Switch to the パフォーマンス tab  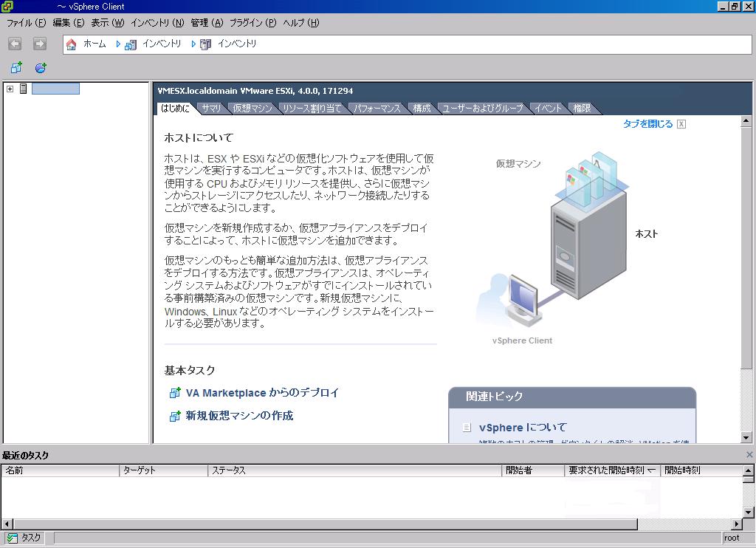tap(377, 109)
